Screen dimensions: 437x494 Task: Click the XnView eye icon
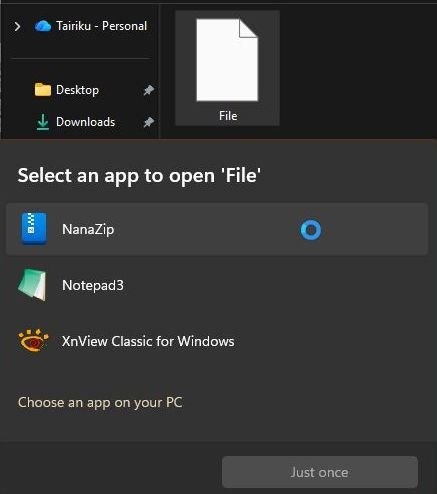33,340
